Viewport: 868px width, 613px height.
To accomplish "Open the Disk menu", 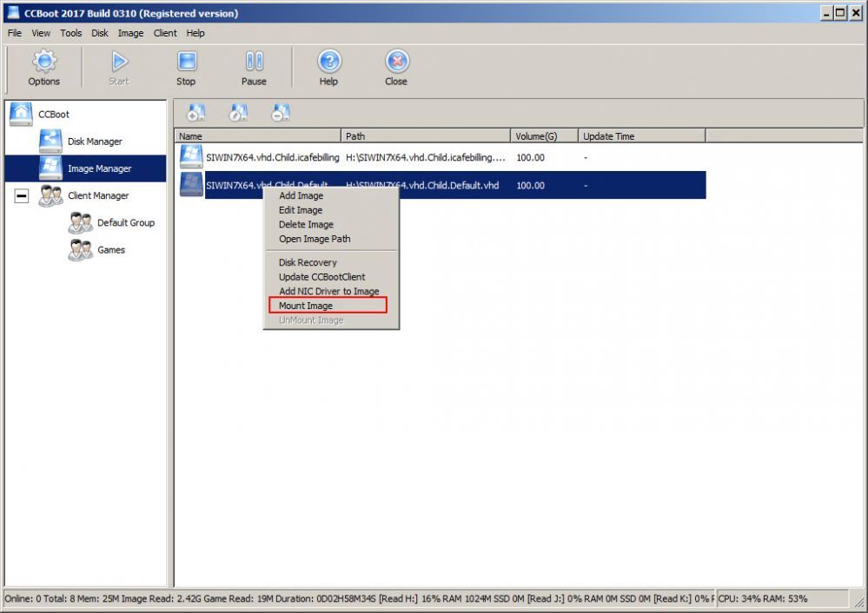I will coord(100,33).
